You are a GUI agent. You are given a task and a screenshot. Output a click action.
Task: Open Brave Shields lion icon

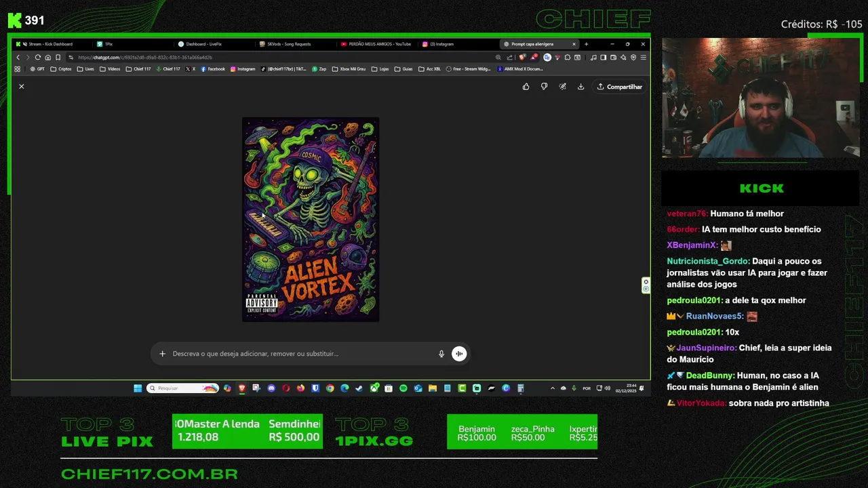click(522, 58)
